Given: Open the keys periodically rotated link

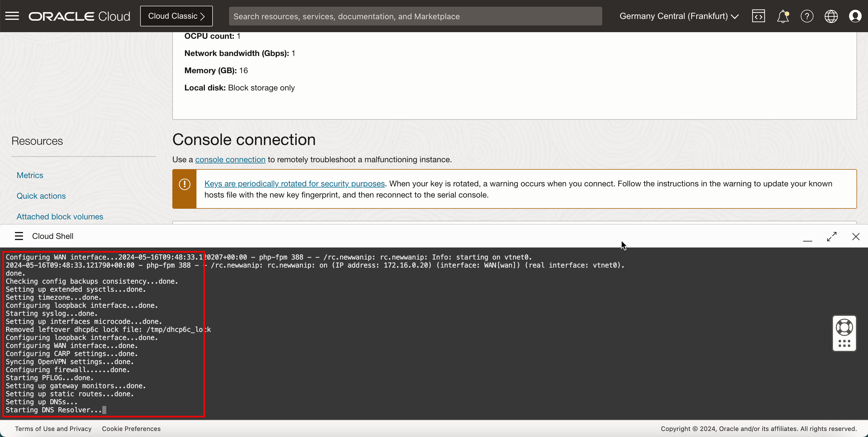Looking at the screenshot, I should (294, 183).
